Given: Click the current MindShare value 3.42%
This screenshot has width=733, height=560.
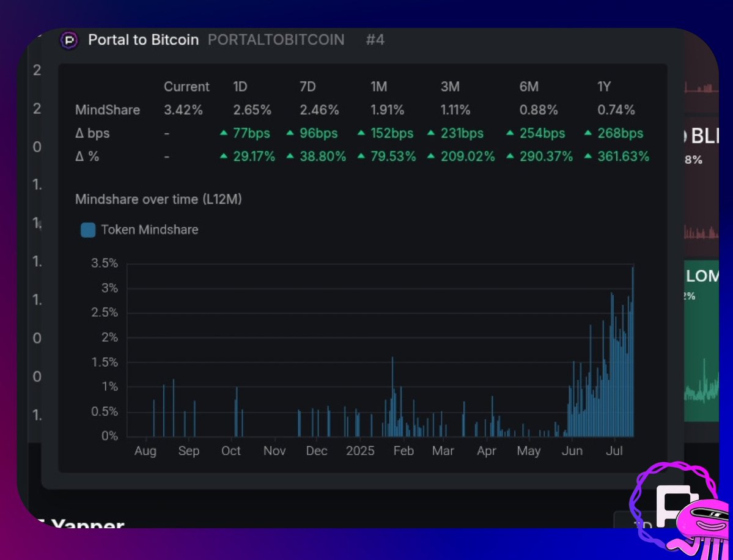Looking at the screenshot, I should pos(183,110).
